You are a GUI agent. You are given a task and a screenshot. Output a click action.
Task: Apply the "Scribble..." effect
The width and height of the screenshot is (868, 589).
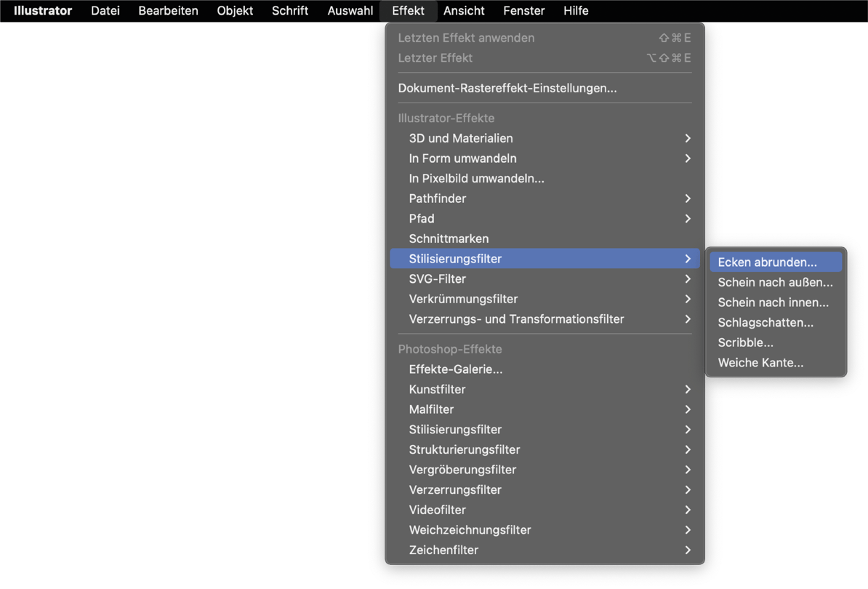745,342
